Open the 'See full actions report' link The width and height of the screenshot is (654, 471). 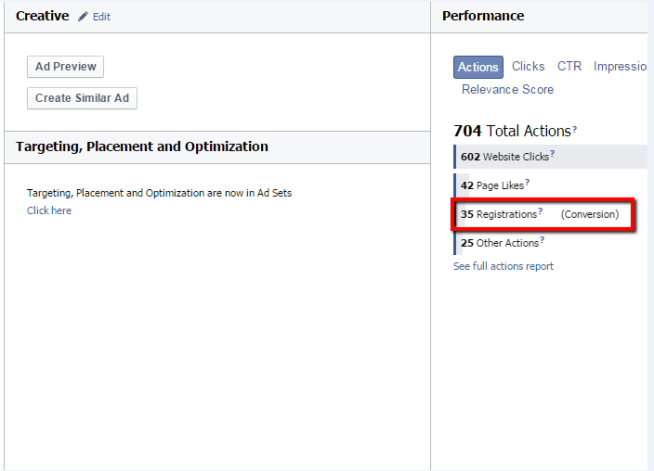[x=503, y=266]
